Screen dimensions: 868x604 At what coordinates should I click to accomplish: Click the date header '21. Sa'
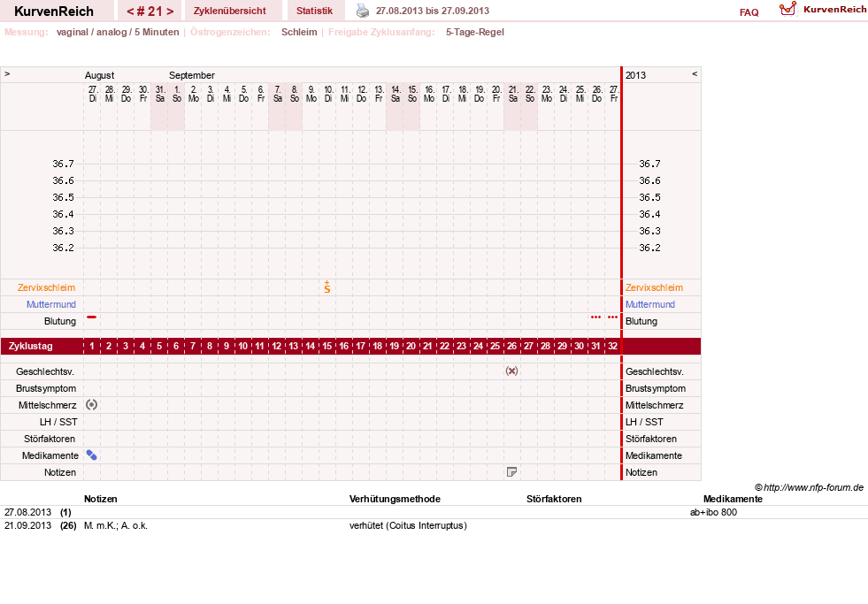[x=513, y=94]
